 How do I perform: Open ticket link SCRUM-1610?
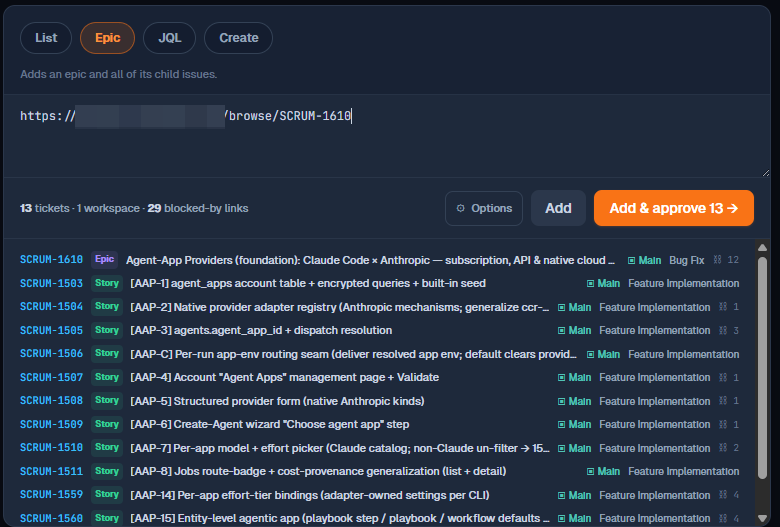(51, 259)
